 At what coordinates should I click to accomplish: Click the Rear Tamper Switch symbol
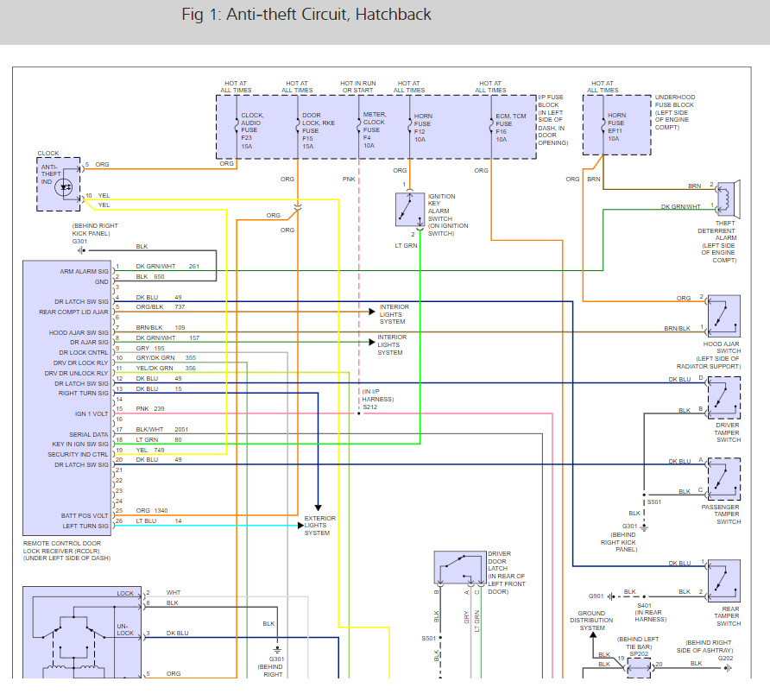[x=724, y=581]
